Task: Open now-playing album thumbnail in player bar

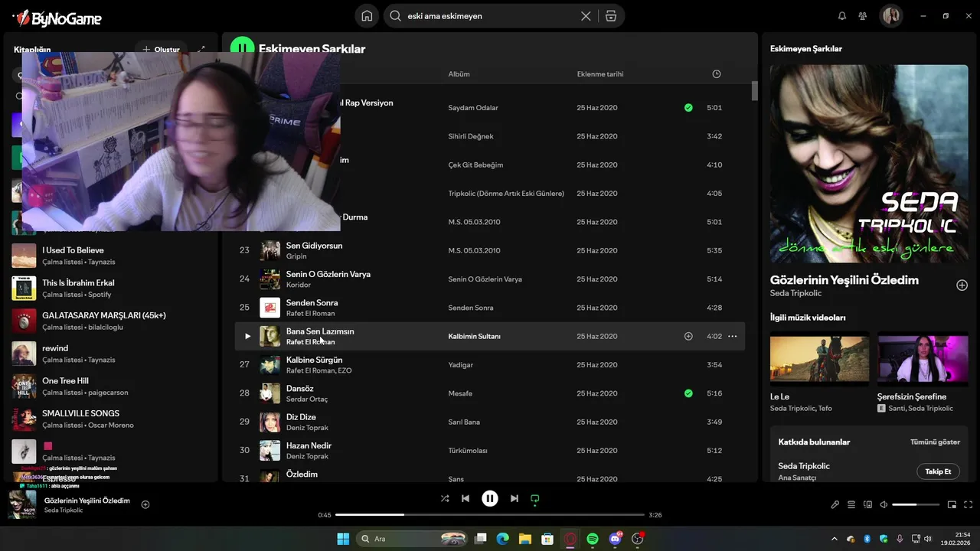Action: (x=22, y=504)
